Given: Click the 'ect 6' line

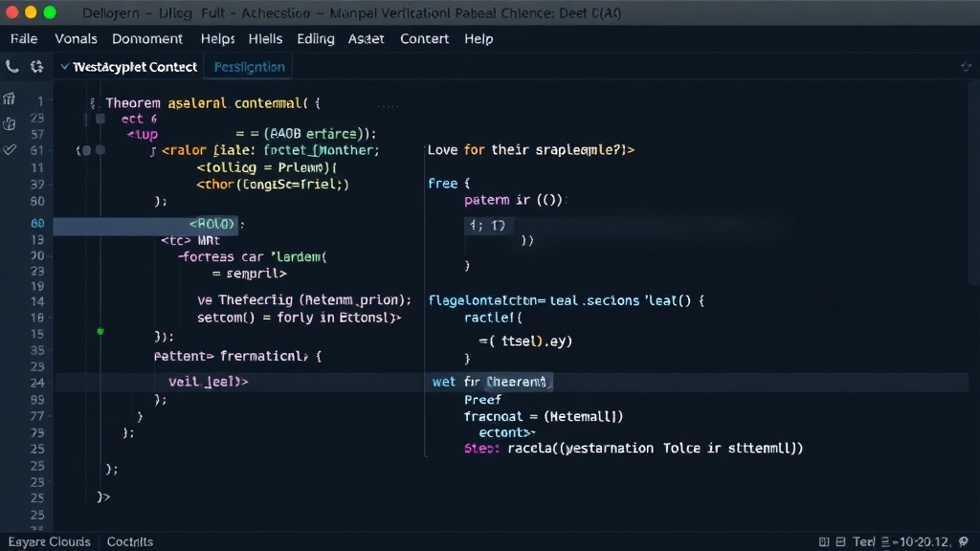Looking at the screenshot, I should tap(139, 119).
